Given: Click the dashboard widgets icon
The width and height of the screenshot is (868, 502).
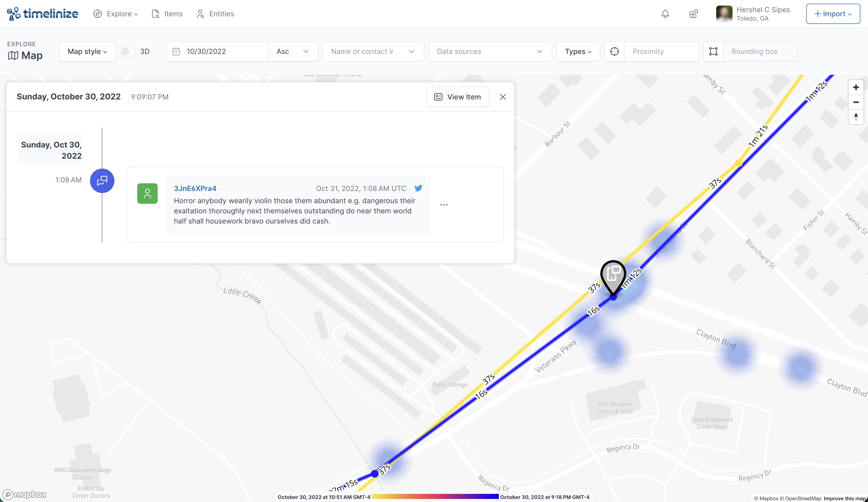Looking at the screenshot, I should 693,14.
